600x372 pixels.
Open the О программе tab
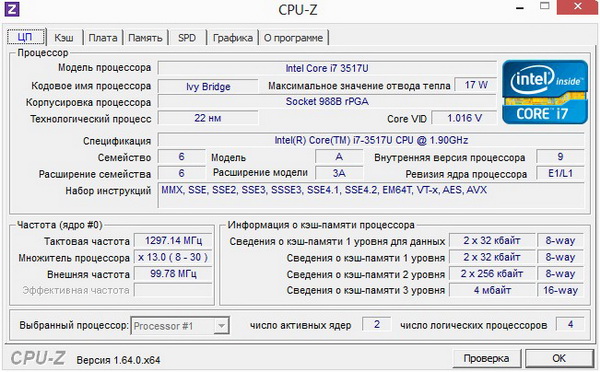click(x=293, y=38)
